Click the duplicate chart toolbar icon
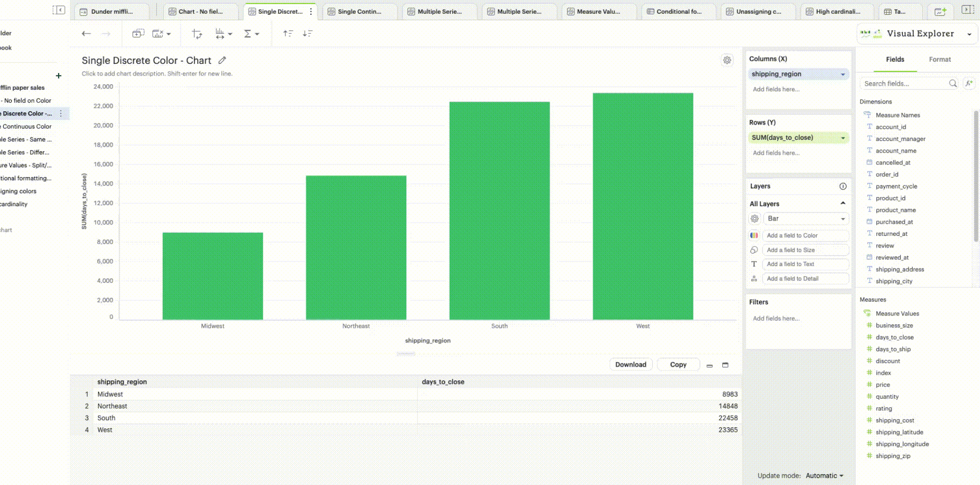This screenshot has width=980, height=485. pyautogui.click(x=138, y=34)
